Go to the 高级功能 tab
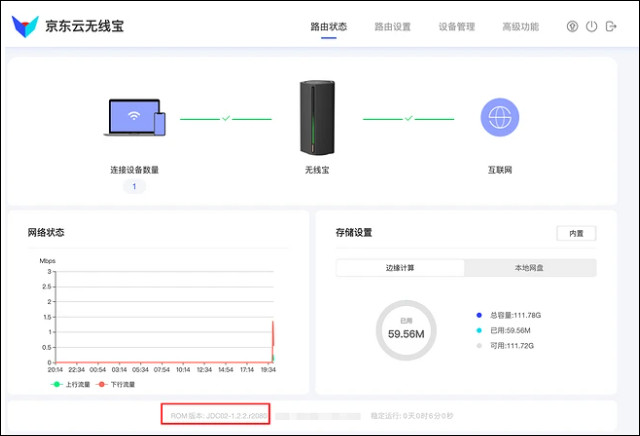This screenshot has width=640, height=436. pyautogui.click(x=520, y=27)
